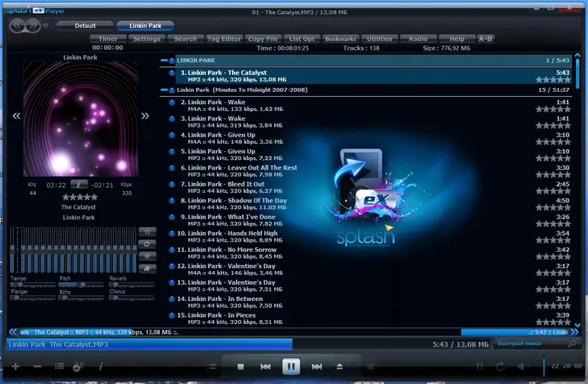Screen dimensions: 588x384
Task: Switch to the Linkin Park playlist tab
Action: 145,26
